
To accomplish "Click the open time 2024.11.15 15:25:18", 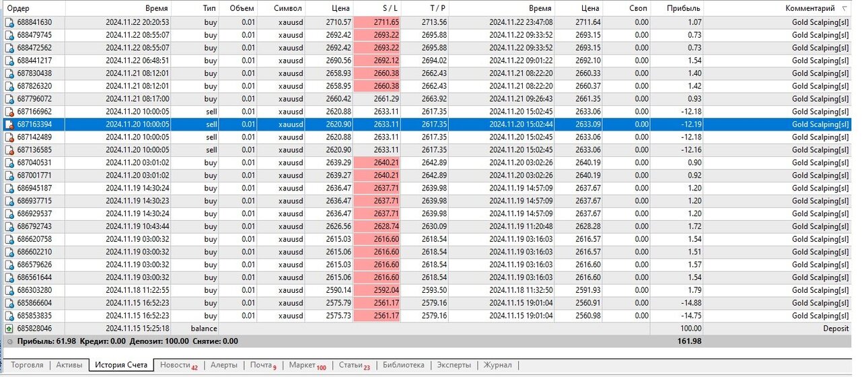I will [137, 329].
